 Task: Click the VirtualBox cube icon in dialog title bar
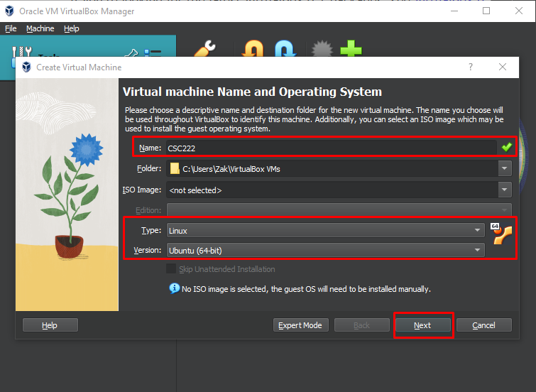coord(27,67)
